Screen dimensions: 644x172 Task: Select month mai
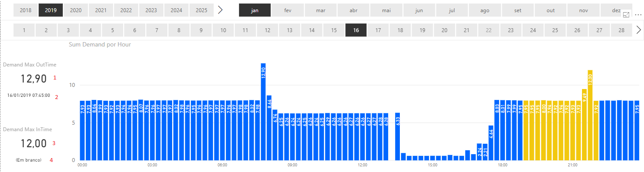point(386,10)
